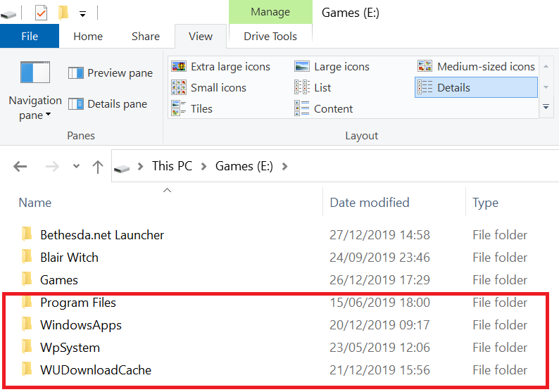
Task: Toggle the Details pane
Action: [x=108, y=104]
